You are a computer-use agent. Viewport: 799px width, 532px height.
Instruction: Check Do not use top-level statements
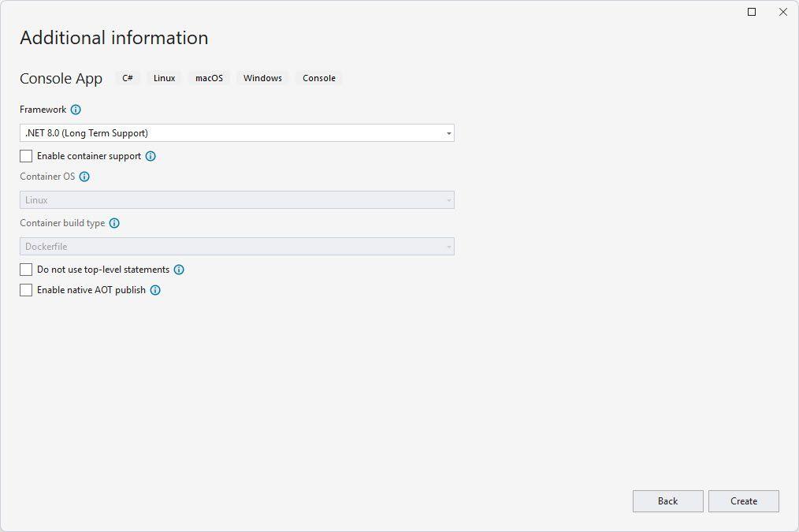(x=26, y=270)
